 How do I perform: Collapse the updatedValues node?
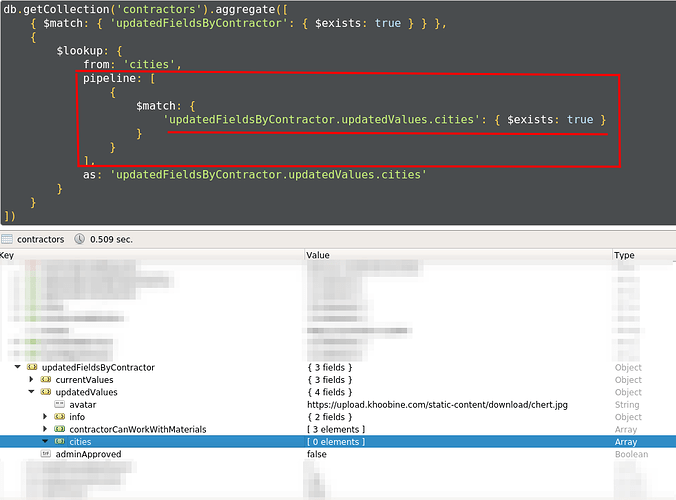pos(31,392)
